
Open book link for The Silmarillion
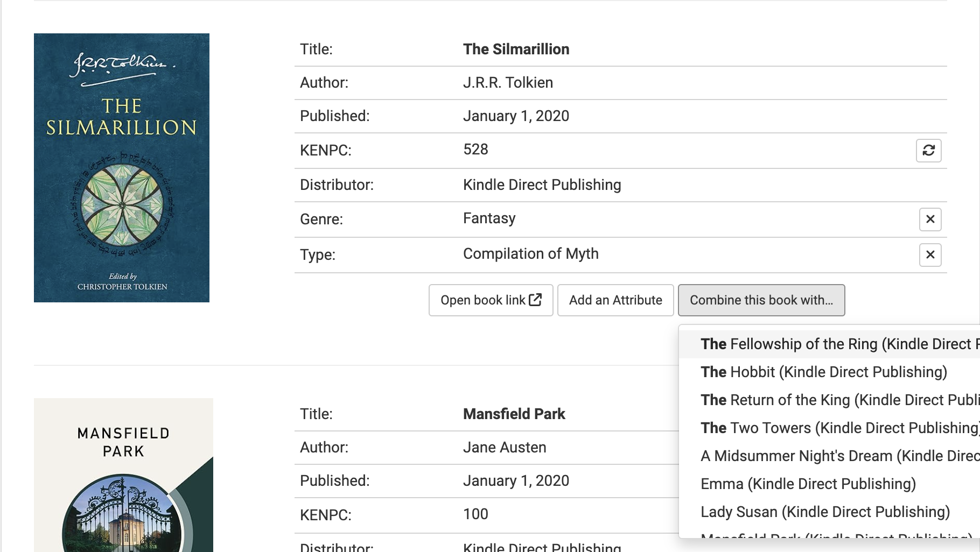click(x=491, y=300)
